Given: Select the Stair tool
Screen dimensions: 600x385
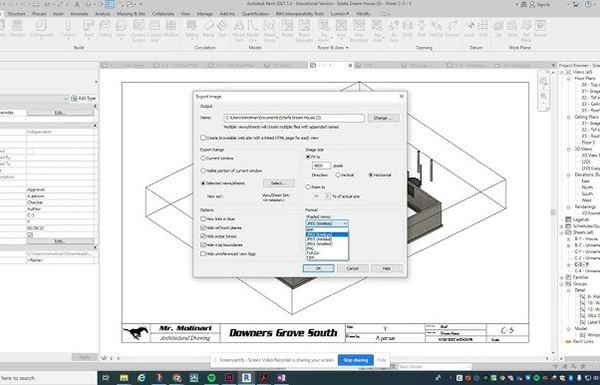Looking at the screenshot, I should 222,29.
